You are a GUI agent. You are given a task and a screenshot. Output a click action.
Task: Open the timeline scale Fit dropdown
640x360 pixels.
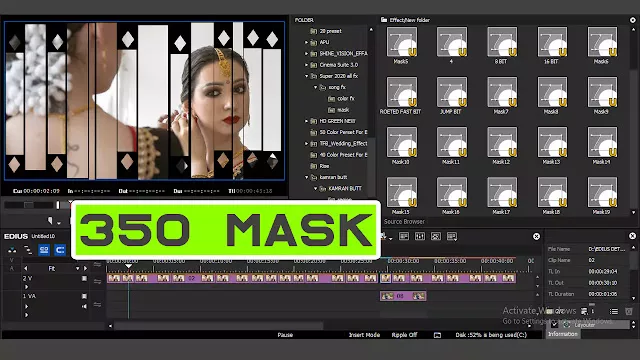[78, 269]
